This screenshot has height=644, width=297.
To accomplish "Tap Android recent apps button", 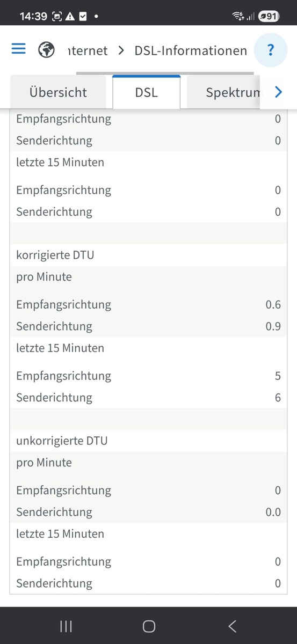I will (66, 626).
